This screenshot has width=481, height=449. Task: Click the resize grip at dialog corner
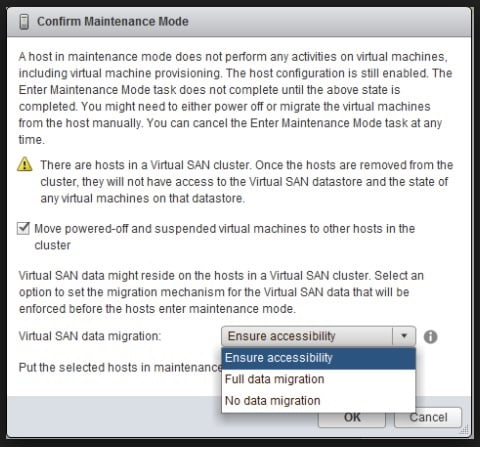[x=464, y=430]
